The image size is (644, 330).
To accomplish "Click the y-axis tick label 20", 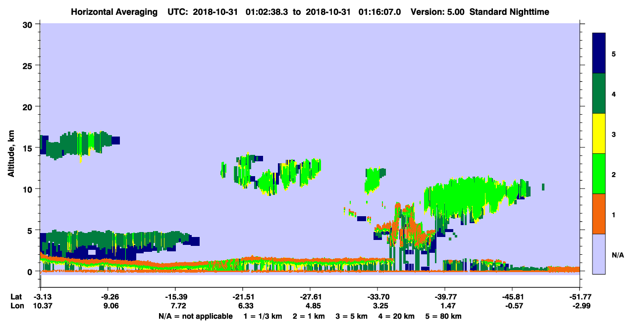I will coord(29,106).
